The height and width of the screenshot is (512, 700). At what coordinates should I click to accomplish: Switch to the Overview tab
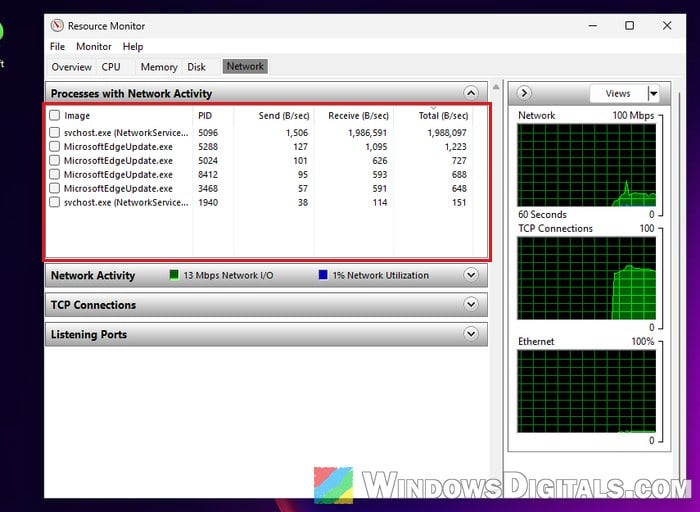[71, 67]
